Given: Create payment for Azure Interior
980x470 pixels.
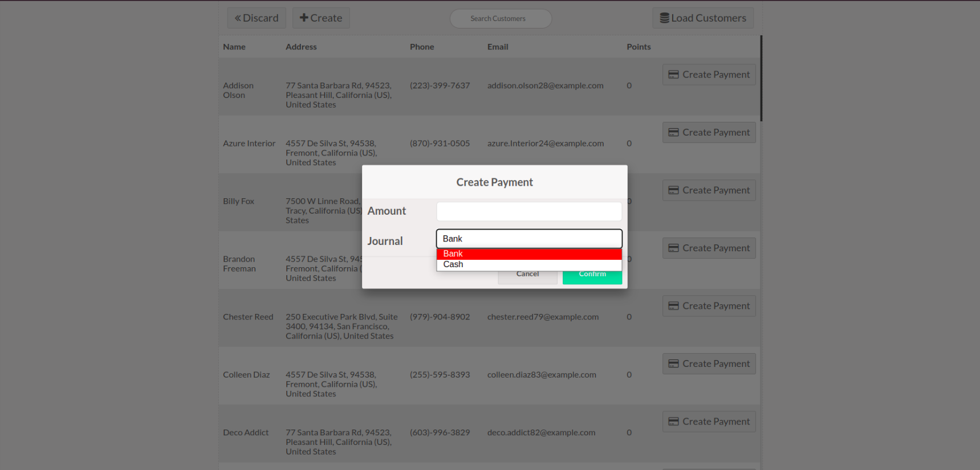Looking at the screenshot, I should (x=709, y=133).
